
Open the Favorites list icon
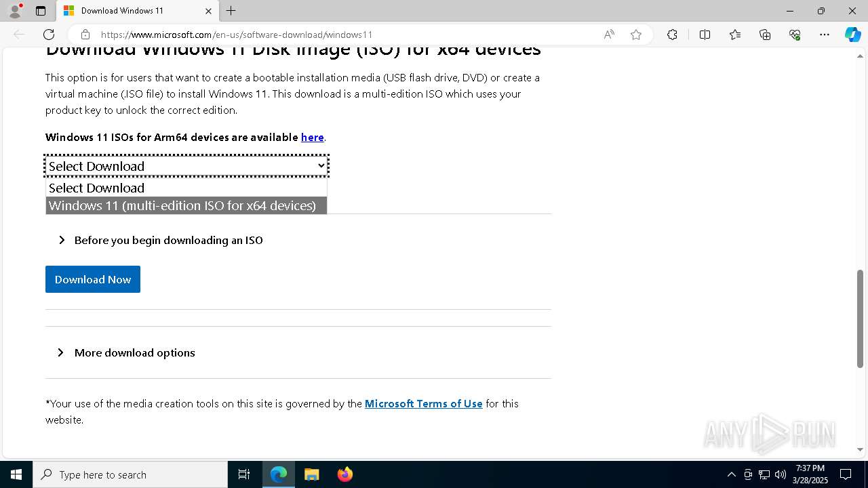735,35
